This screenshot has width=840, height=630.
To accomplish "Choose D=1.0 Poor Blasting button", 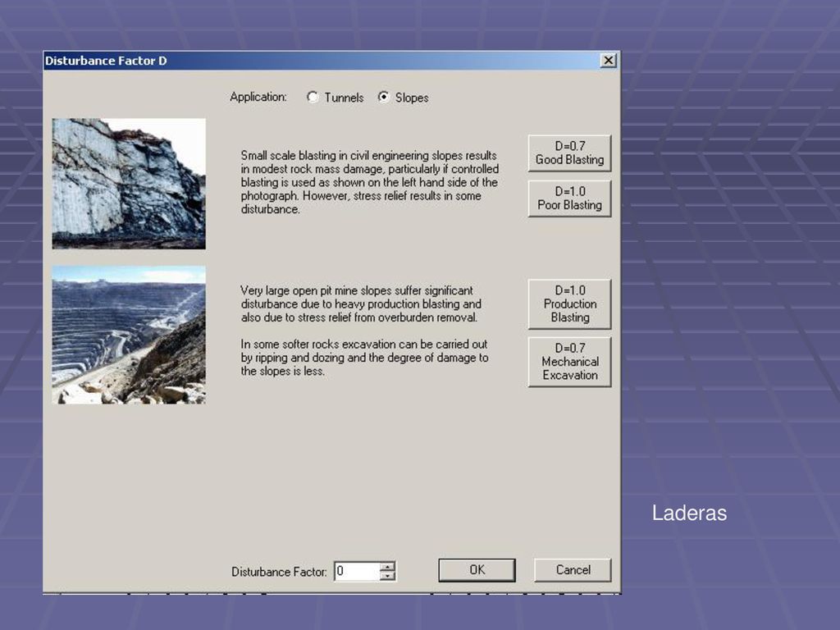I will [569, 199].
